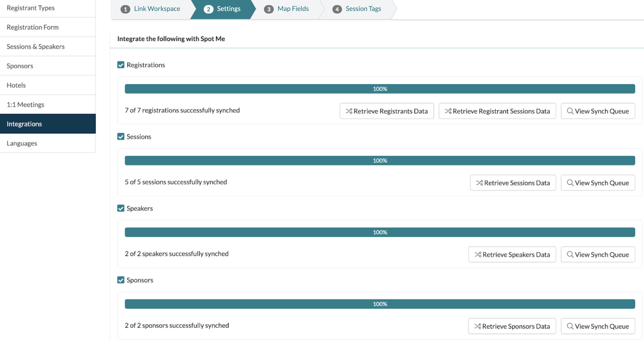This screenshot has width=644, height=342.
Task: Click the magnifier icon in Sponsors synch queue button
Action: (x=571, y=326)
